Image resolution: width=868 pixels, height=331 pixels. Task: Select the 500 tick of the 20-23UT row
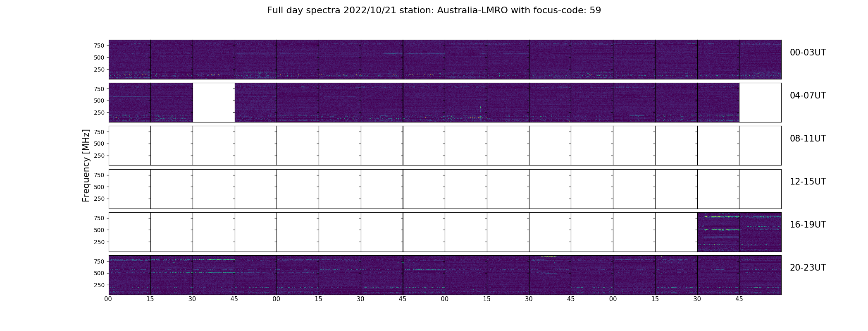pyautogui.click(x=99, y=273)
